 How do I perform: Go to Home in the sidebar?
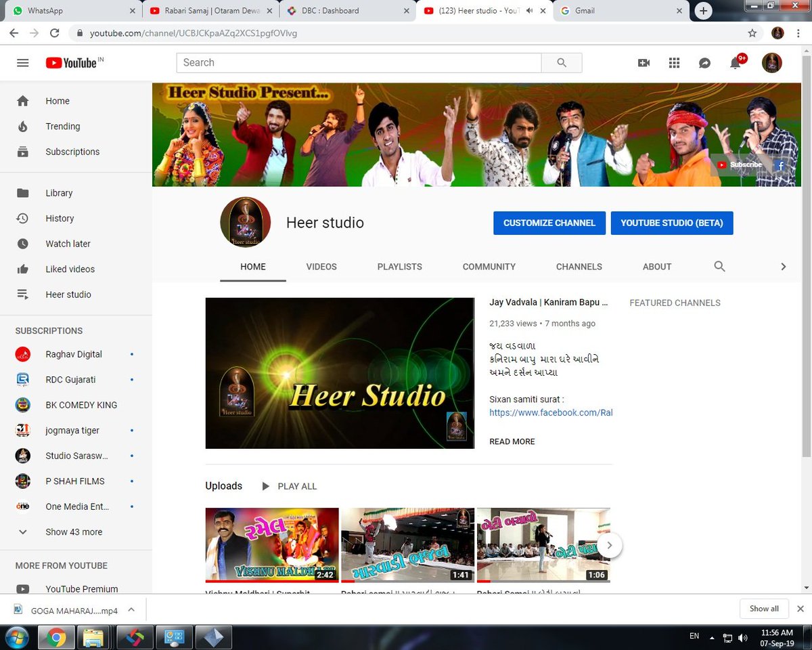click(x=76, y=101)
